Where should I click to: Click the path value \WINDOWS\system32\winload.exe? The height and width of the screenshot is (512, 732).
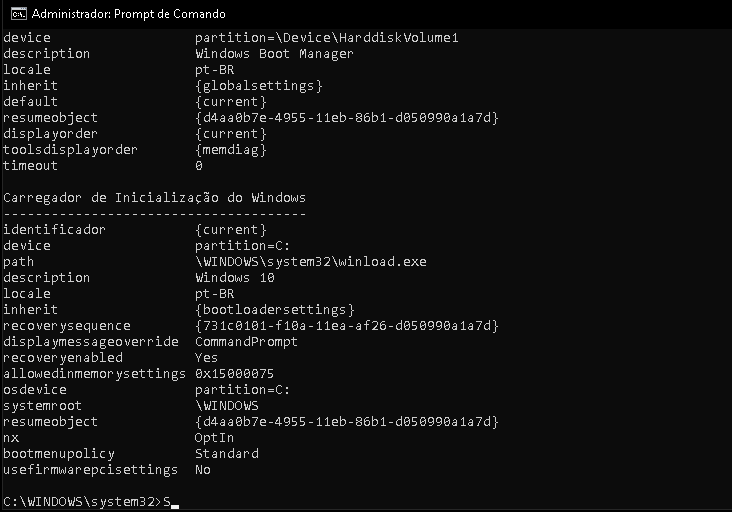pos(310,261)
